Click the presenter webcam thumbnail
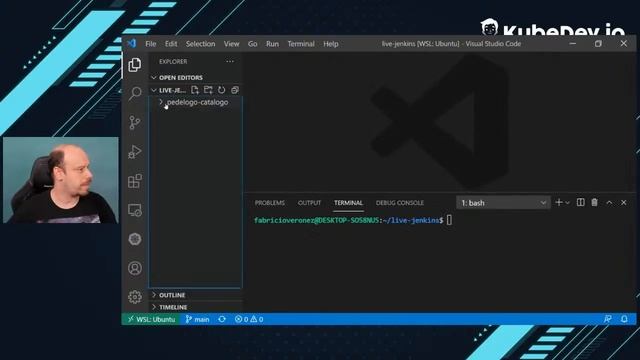Image resolution: width=640 pixels, height=360 pixels. (x=61, y=180)
